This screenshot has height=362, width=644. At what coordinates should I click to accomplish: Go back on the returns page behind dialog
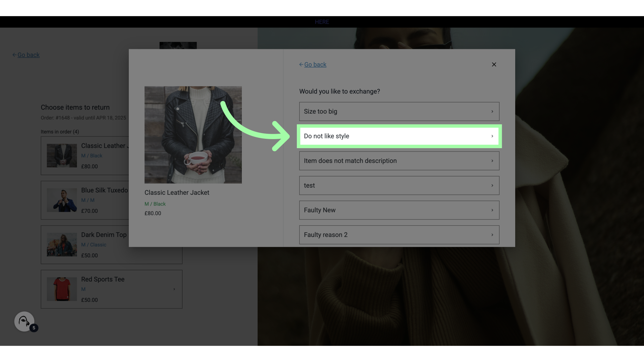(x=26, y=55)
